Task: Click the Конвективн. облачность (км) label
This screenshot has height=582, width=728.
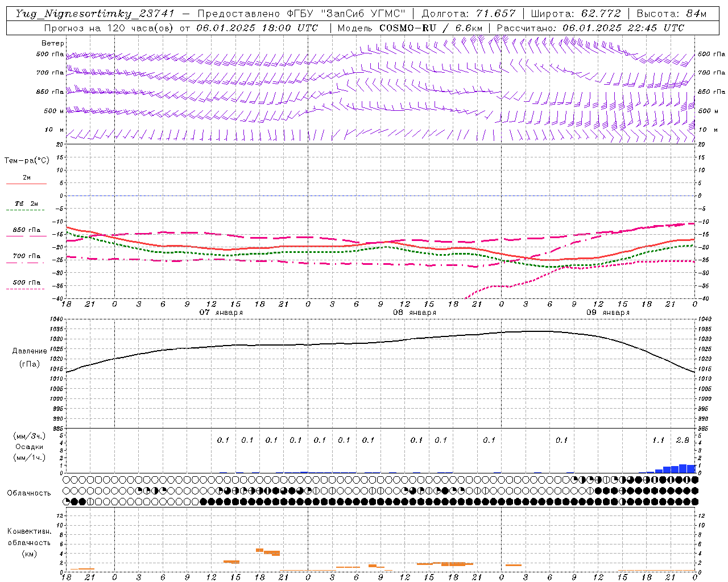Action: coord(29,542)
